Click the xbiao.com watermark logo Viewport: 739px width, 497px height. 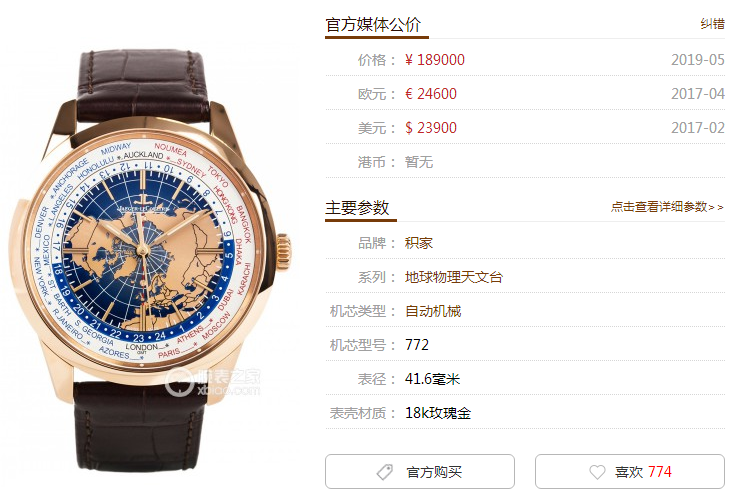click(x=213, y=382)
